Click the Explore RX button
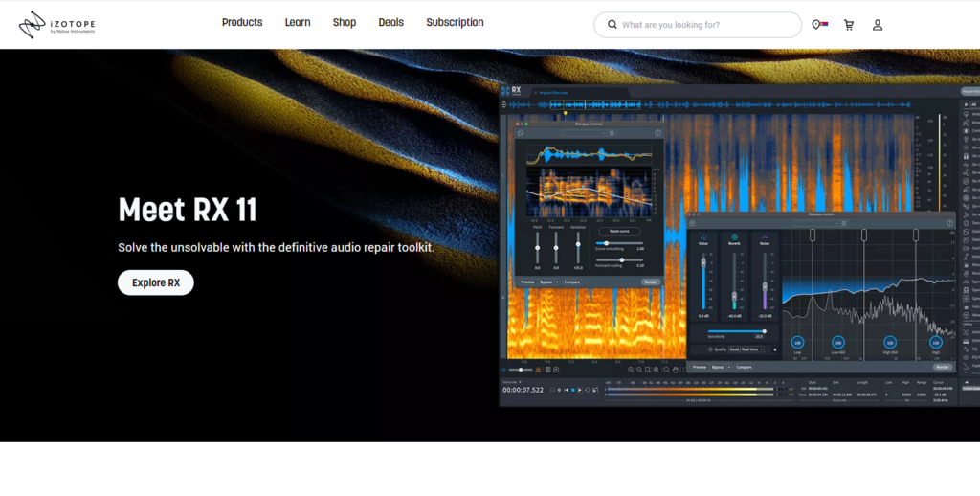980x496 pixels. pyautogui.click(x=156, y=282)
